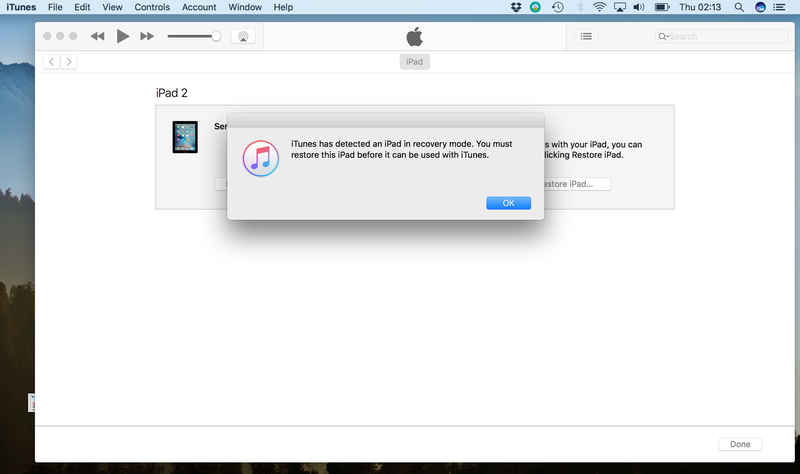800x474 pixels.
Task: Open the Controls menu
Action: [x=152, y=7]
